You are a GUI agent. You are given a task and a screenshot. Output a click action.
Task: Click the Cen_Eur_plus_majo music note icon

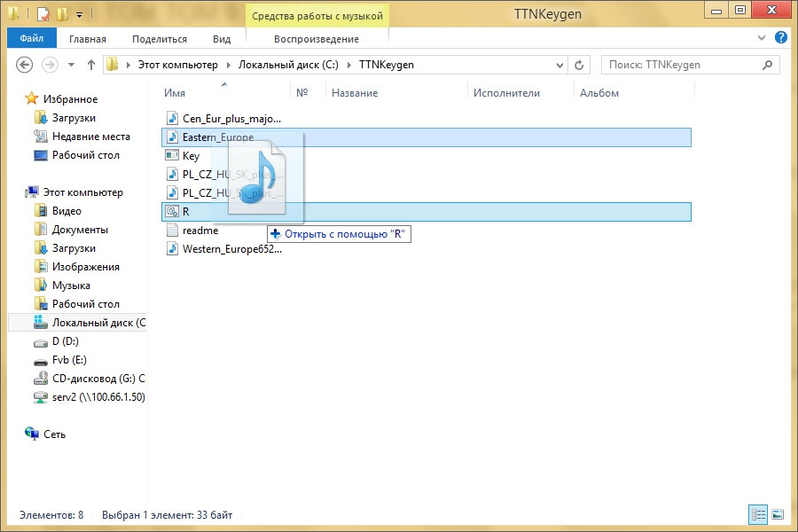point(173,119)
